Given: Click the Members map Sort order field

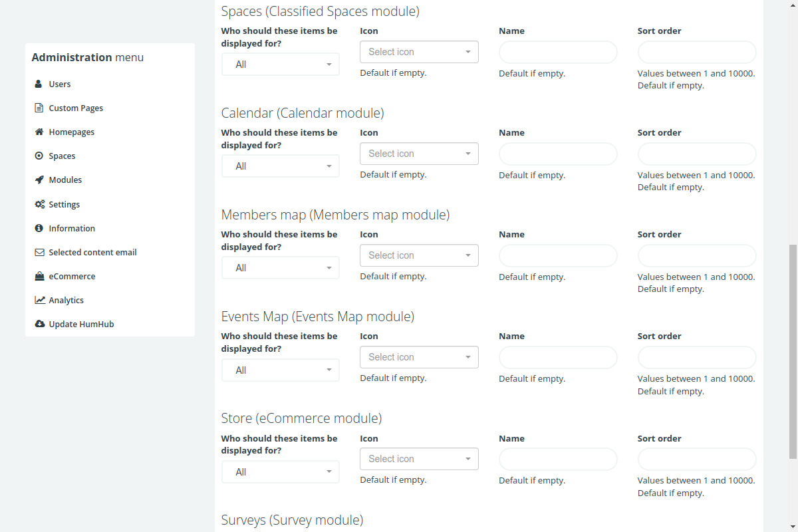Looking at the screenshot, I should [x=696, y=256].
